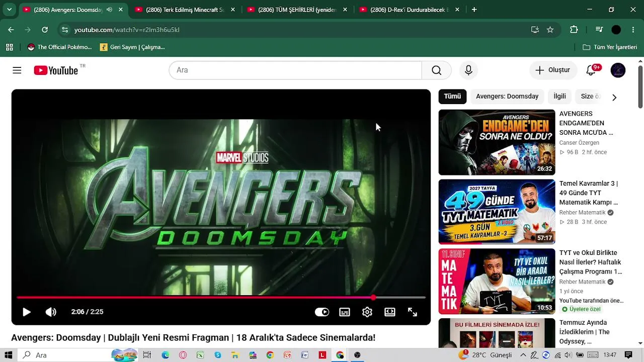Open the apps grid on bookmarks bar
Image resolution: width=644 pixels, height=362 pixels.
10,47
